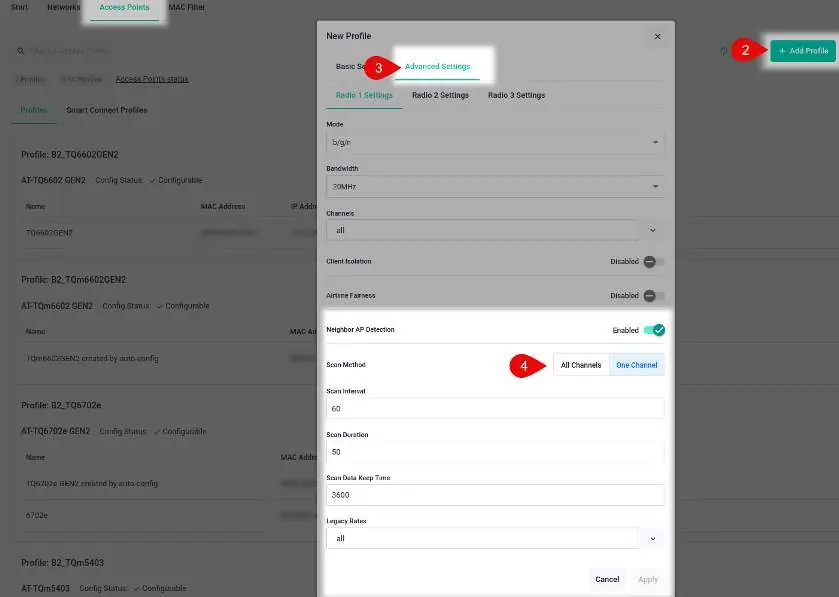Screen dimensions: 839x597
Task: Click the Profile: B2_TQ6702e heading
Action: click(61, 405)
